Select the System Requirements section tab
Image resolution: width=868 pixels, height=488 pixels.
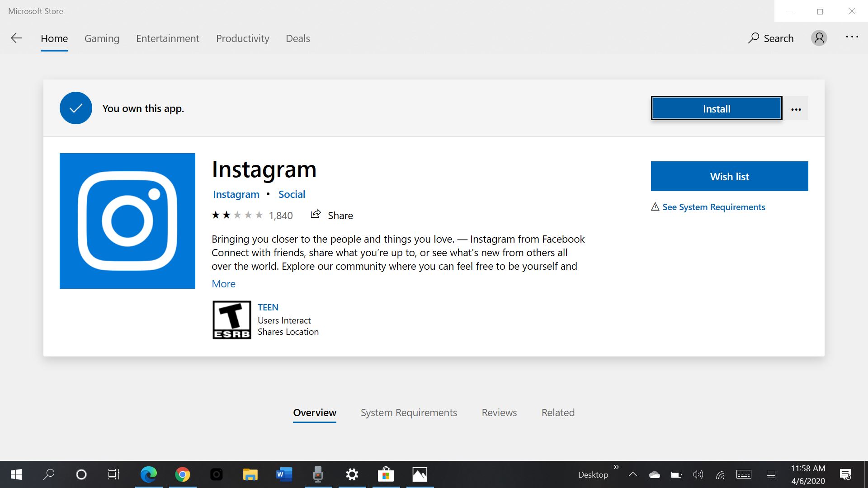click(409, 413)
